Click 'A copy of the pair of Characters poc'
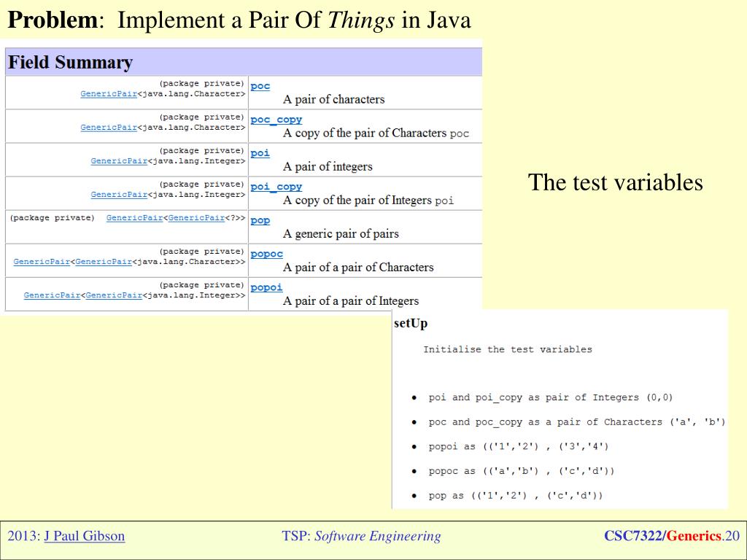Screen dimensions: 747x560 (x=376, y=133)
